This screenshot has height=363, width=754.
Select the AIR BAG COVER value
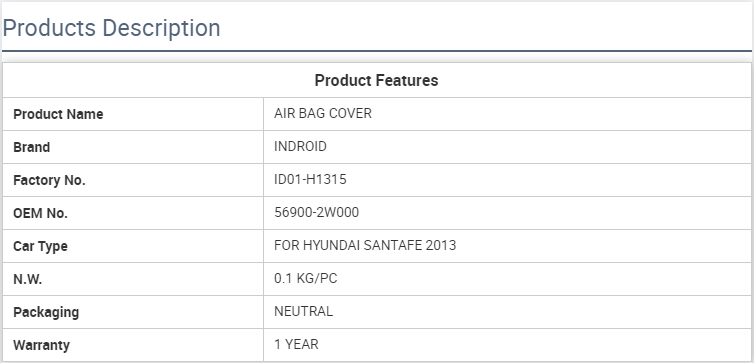tap(323, 113)
